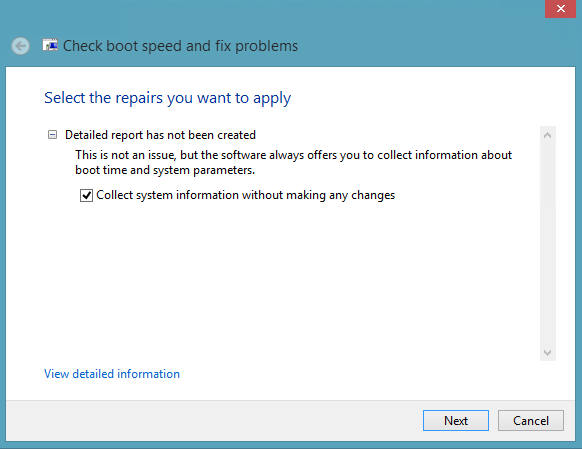582x449 pixels.
Task: Toggle via 'Collect system information without making any changes' label
Action: point(245,195)
